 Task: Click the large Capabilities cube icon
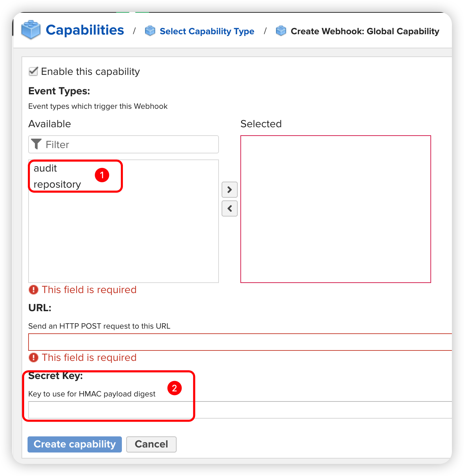point(31,30)
